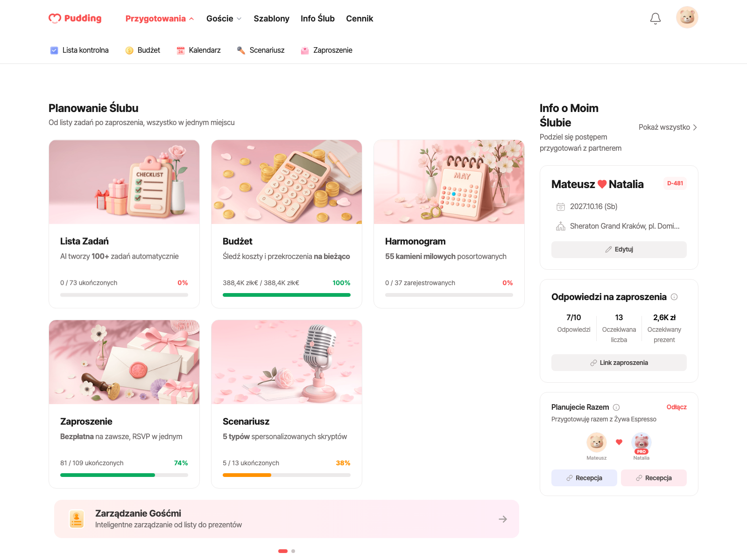Click the calendar icon beside 2027.10.16
The image size is (747, 560).
561,207
